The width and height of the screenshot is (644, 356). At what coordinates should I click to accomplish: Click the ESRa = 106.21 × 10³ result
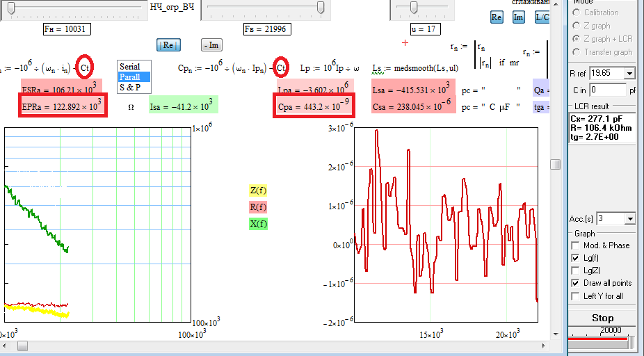click(x=62, y=87)
